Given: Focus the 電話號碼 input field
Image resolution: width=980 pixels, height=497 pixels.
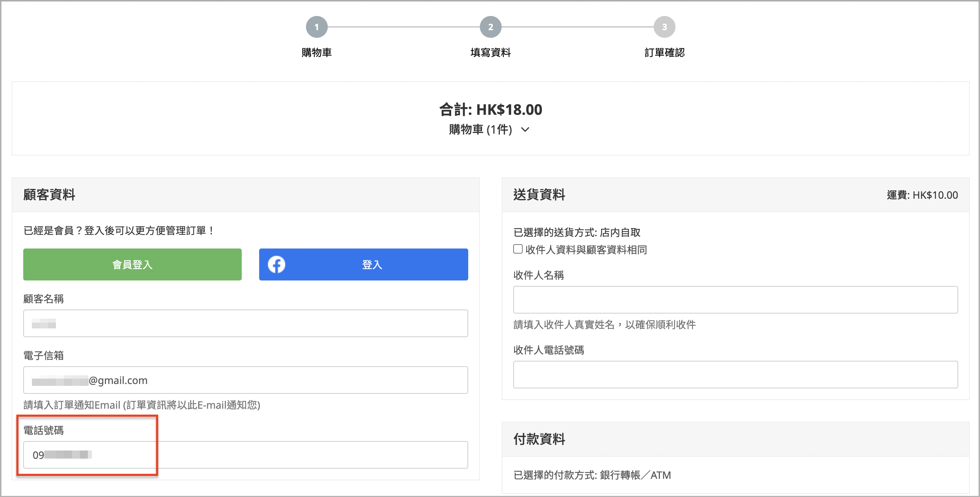Looking at the screenshot, I should coord(245,455).
